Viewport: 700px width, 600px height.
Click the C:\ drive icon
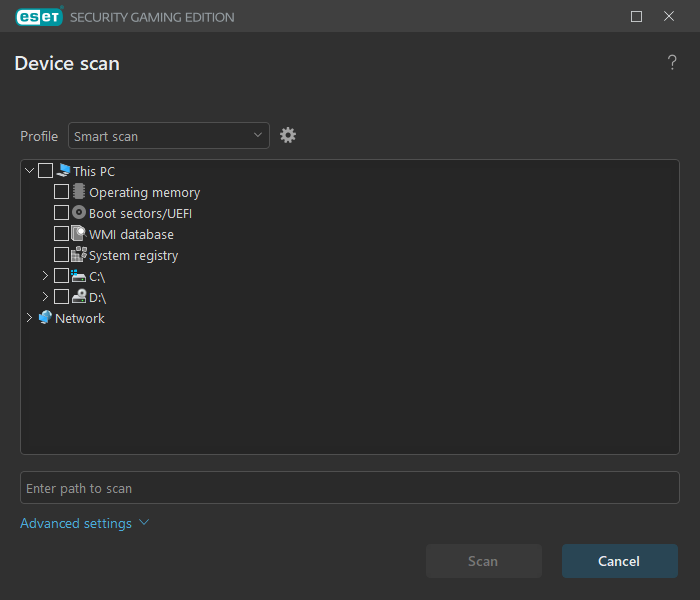[x=79, y=276]
